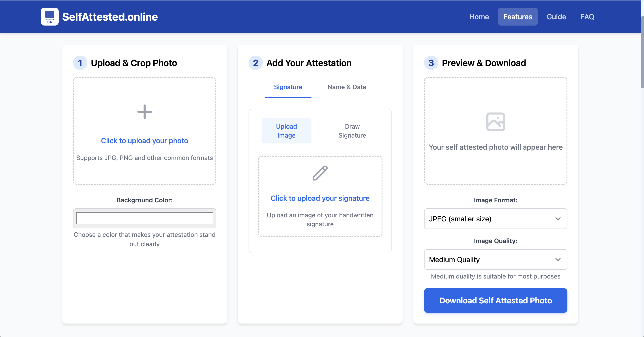This screenshot has height=337, width=644.
Task: Click the 'Upload & Crop Photo' heading
Action: [x=134, y=63]
